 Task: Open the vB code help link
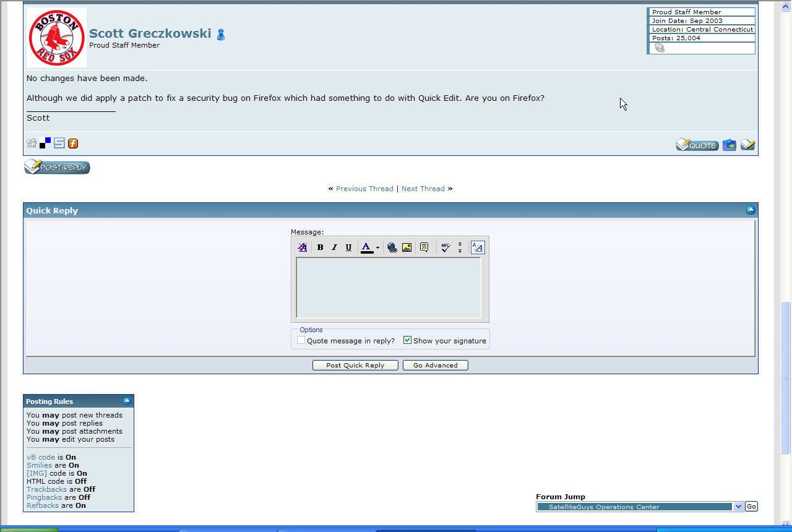pos(41,457)
